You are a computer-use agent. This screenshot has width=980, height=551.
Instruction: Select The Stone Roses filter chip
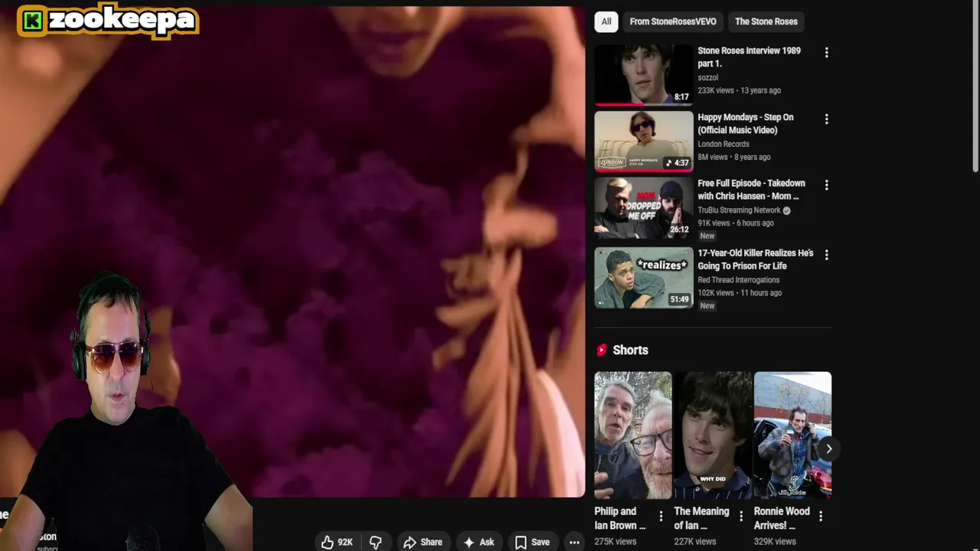[766, 21]
